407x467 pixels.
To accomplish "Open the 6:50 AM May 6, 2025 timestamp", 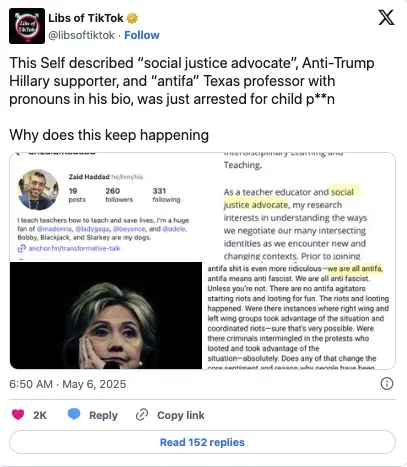I will pyautogui.click(x=68, y=384).
